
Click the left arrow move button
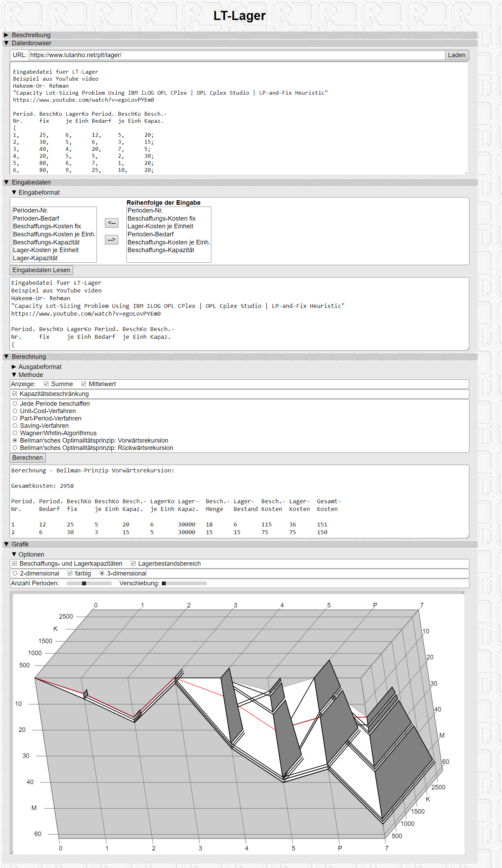[111, 223]
